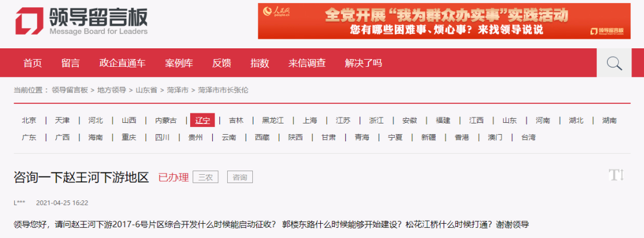644x238 pixels.
Task: Open 政企直通车 in the navigation bar
Action: click(122, 63)
